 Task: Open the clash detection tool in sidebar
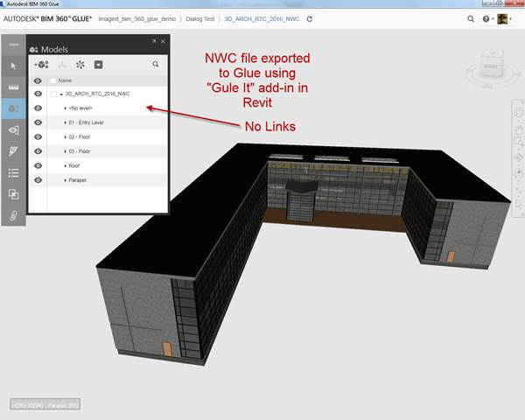click(13, 194)
